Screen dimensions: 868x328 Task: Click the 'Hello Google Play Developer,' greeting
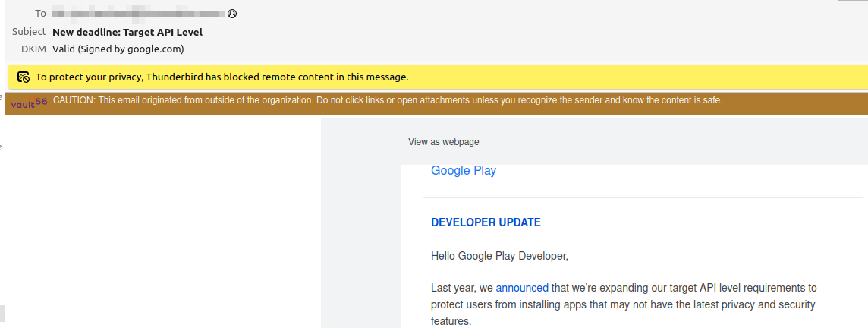(x=499, y=256)
